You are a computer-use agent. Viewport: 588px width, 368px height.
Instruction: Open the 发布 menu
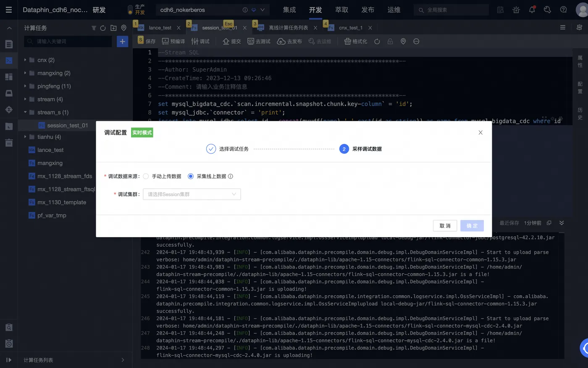coord(367,10)
